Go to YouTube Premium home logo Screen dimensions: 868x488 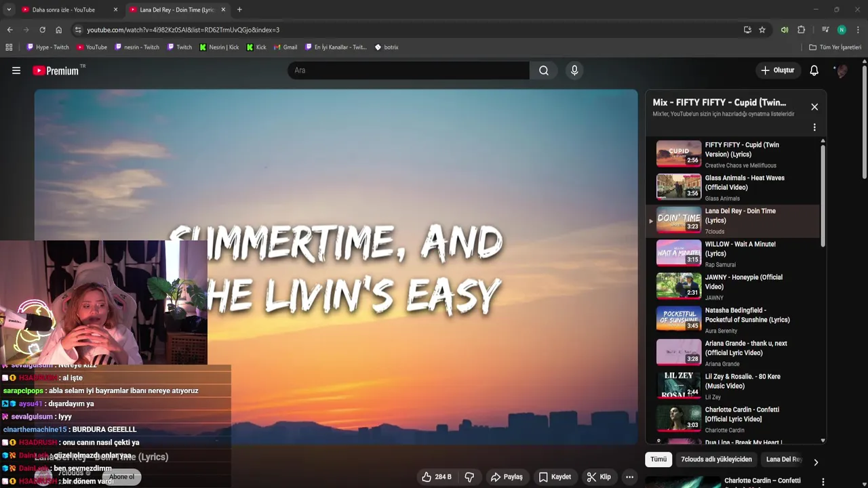[x=58, y=70]
